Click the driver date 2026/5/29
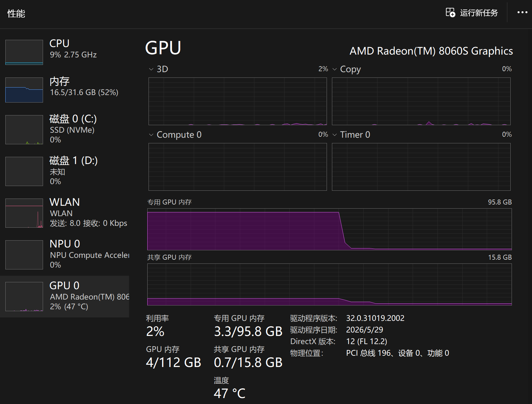 click(365, 330)
